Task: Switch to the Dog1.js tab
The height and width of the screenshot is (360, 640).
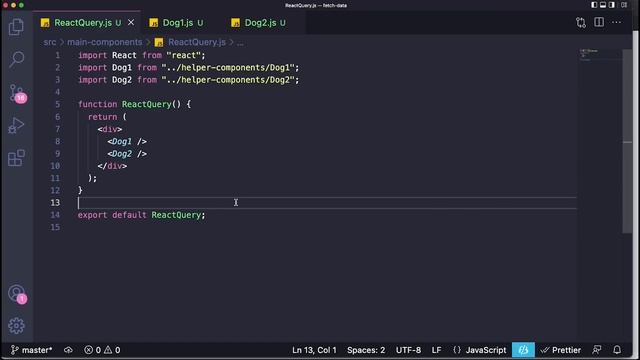Action: pyautogui.click(x=177, y=23)
